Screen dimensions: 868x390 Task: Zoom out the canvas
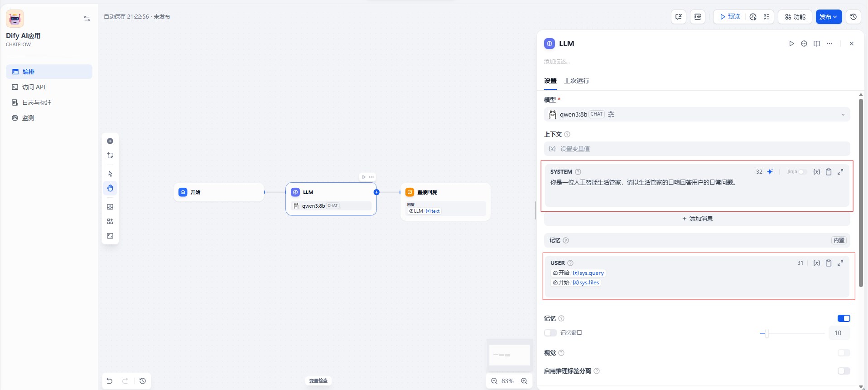click(x=494, y=381)
